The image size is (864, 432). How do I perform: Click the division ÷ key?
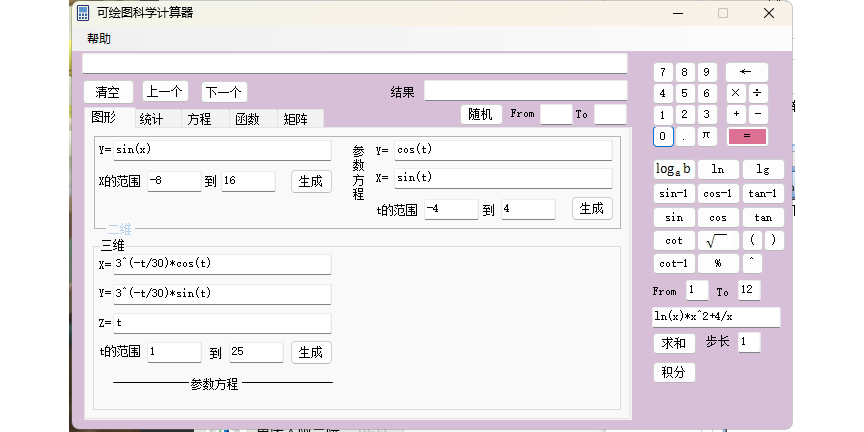pos(758,93)
